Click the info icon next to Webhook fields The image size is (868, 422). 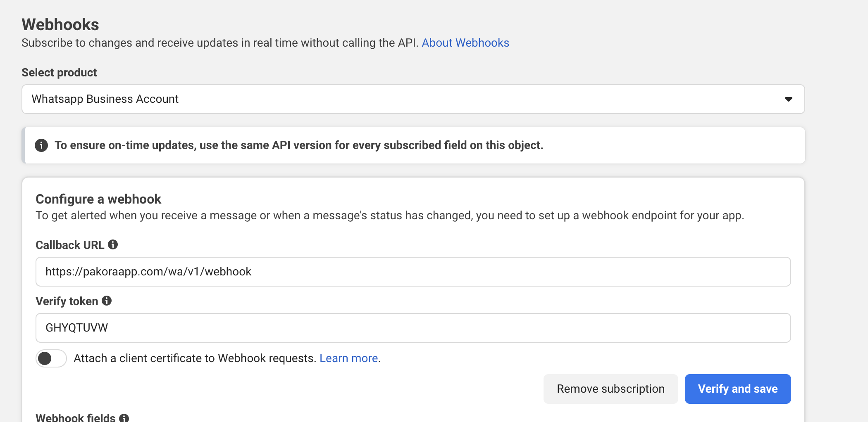tap(124, 418)
